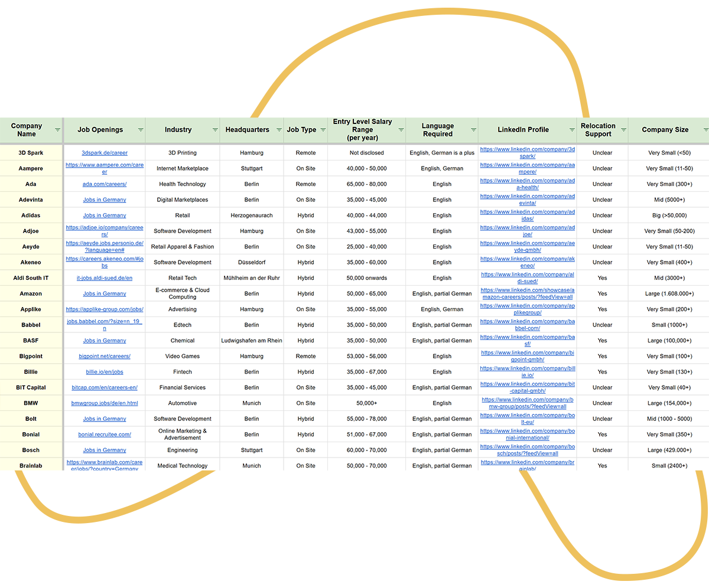This screenshot has height=588, width=709.
Task: Select the Mühlheim an der Ruhr cell
Action: [252, 278]
